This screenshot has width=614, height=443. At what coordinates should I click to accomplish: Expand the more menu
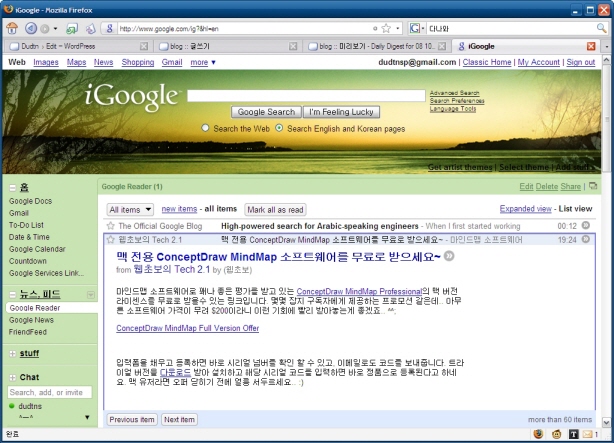[203, 62]
